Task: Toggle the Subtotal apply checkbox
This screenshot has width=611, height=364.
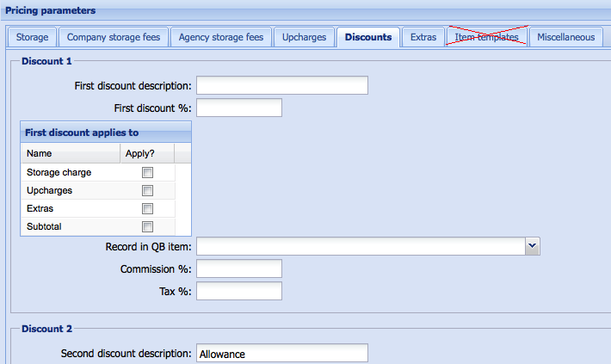Action: [x=147, y=227]
